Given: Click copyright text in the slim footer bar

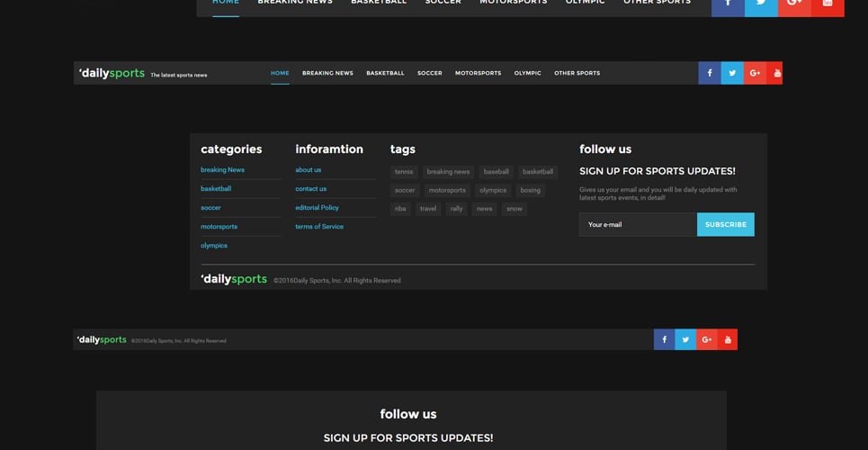Looking at the screenshot, I should click(179, 341).
